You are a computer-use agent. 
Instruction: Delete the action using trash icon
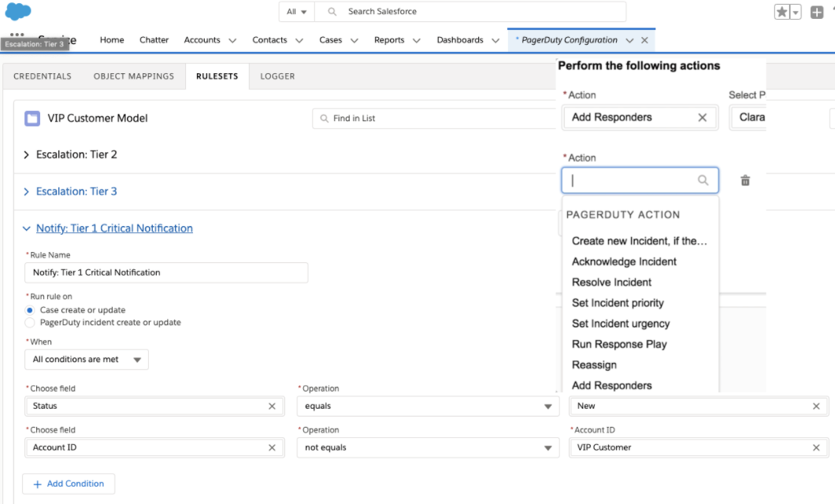(745, 180)
